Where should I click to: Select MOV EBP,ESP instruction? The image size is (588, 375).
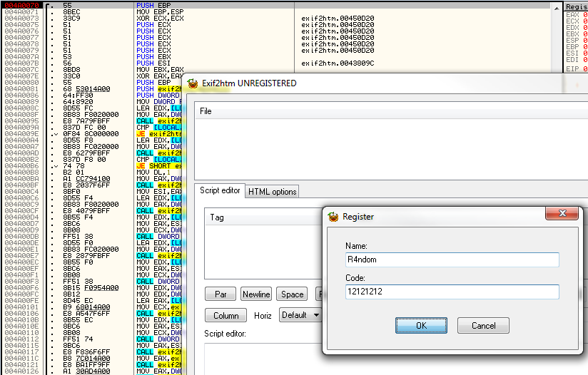pyautogui.click(x=161, y=12)
